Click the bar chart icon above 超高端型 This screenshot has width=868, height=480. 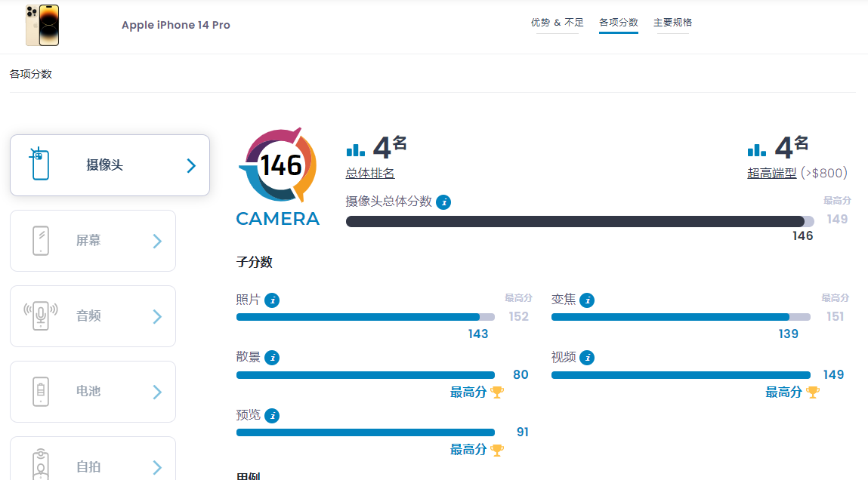[x=757, y=150]
